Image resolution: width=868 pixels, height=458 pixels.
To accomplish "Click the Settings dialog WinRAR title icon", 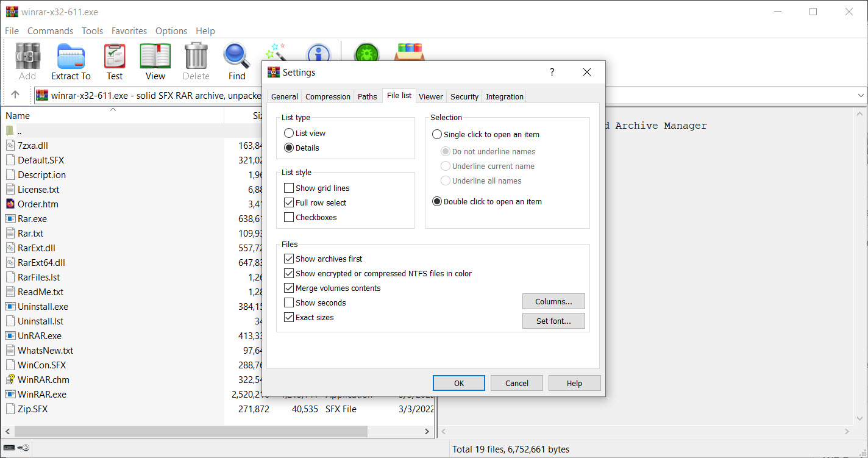I will point(274,72).
